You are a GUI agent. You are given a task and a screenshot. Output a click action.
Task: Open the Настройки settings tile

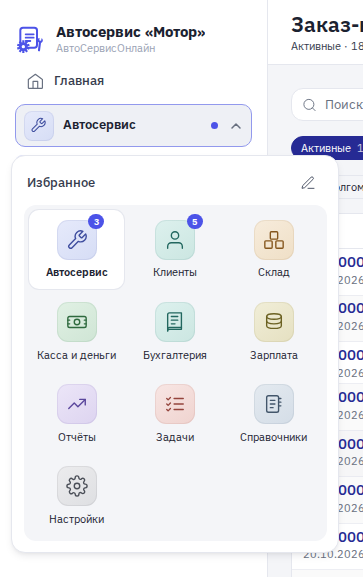[77, 496]
